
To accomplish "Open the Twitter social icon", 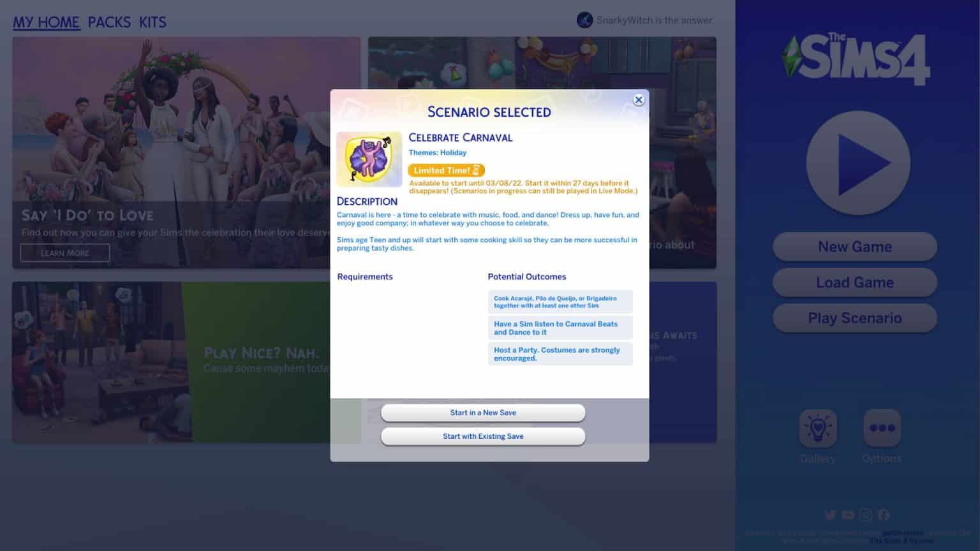I will (x=830, y=515).
